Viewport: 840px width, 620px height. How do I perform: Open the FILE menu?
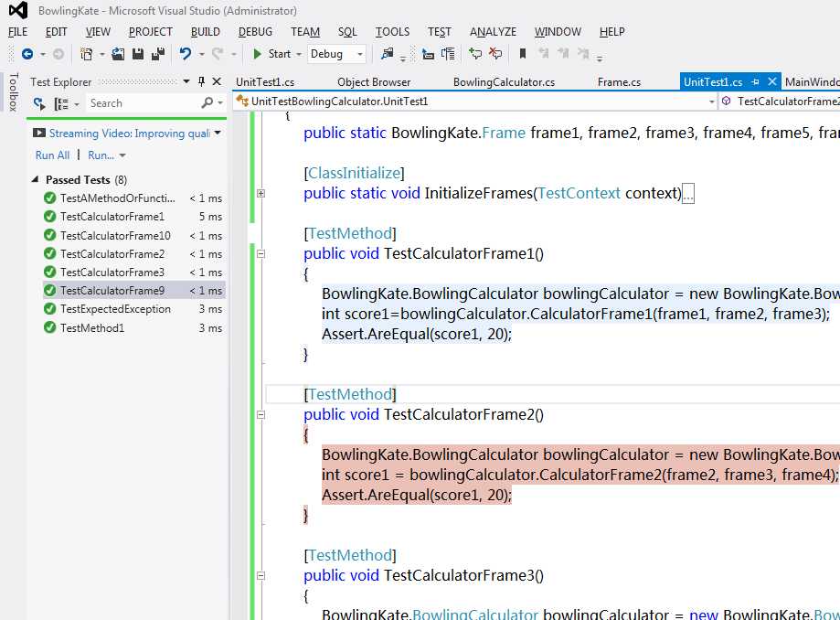[x=17, y=32]
